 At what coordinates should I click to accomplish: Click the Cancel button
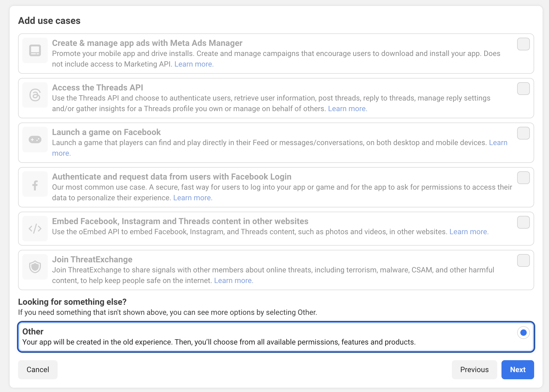(x=38, y=370)
